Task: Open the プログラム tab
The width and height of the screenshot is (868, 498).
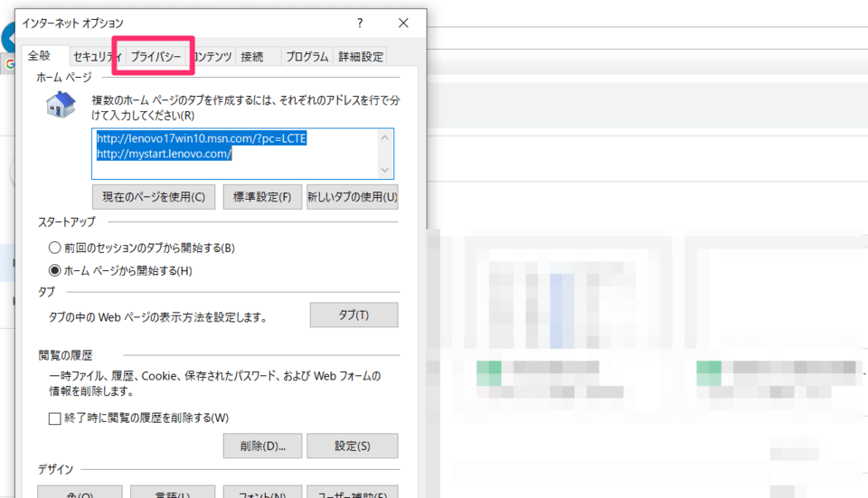Action: (307, 56)
